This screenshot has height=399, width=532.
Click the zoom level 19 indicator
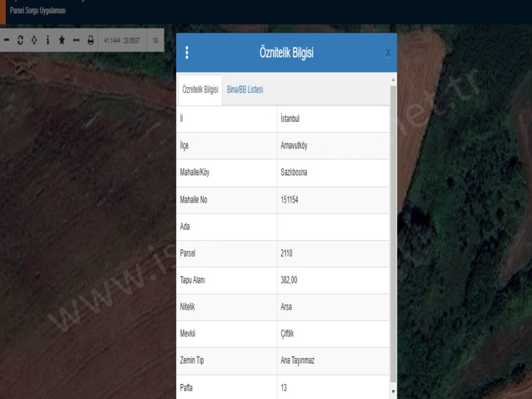point(155,40)
